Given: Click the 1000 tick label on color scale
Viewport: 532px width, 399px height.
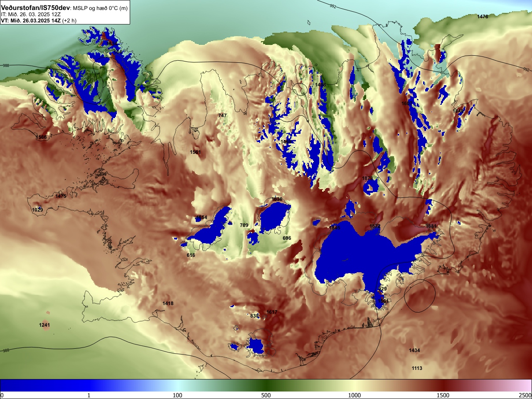Looking at the screenshot, I should [x=355, y=395].
